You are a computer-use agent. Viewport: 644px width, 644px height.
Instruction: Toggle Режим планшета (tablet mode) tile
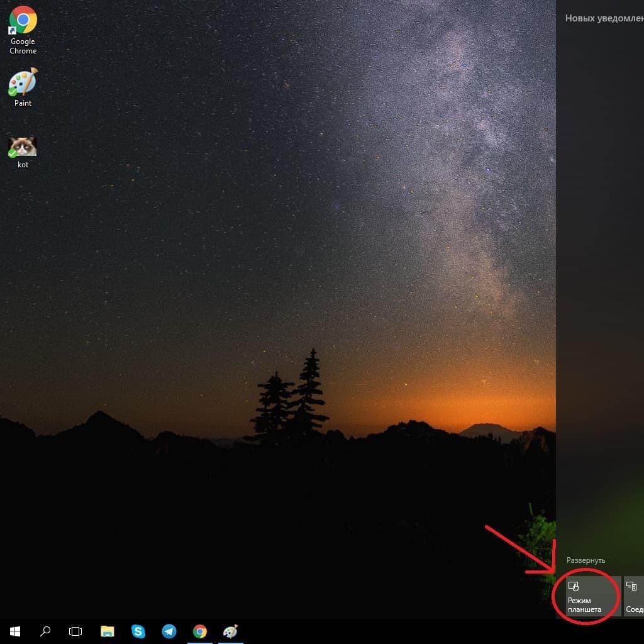(x=594, y=596)
